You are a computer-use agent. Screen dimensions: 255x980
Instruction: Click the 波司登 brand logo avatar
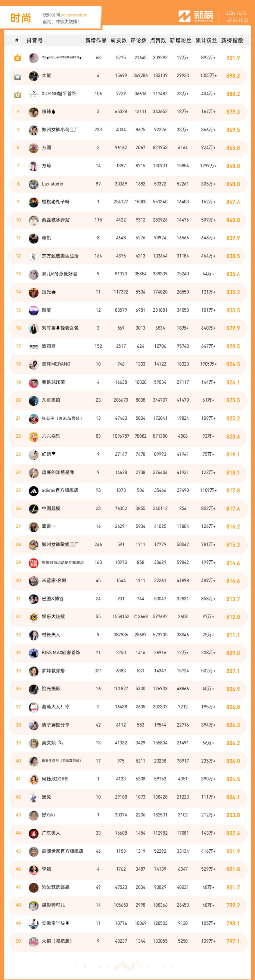coord(34,347)
